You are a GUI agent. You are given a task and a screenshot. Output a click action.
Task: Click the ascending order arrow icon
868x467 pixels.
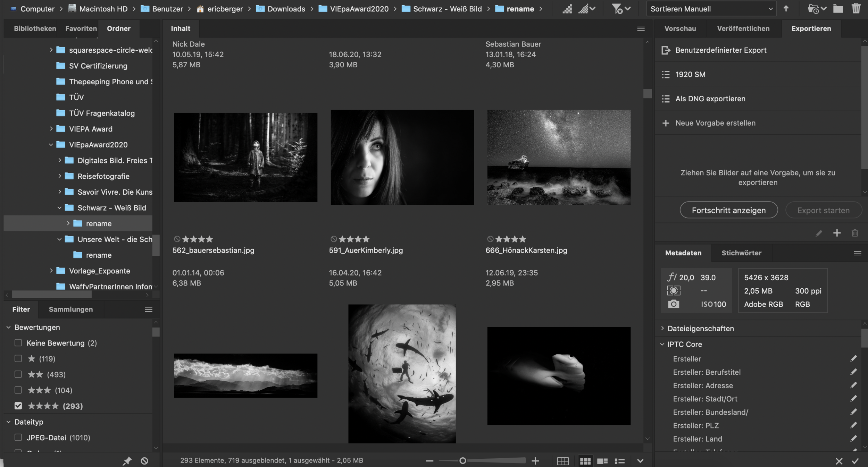[x=786, y=9]
